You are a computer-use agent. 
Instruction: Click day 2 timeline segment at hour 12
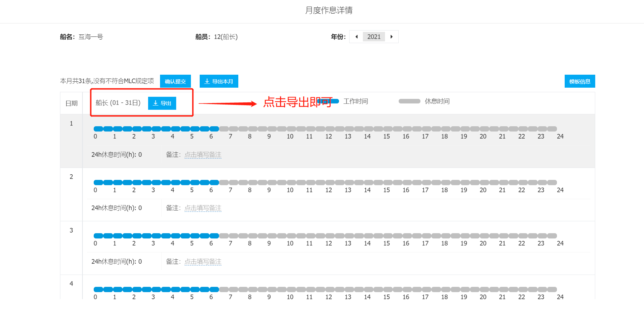[x=330, y=182]
